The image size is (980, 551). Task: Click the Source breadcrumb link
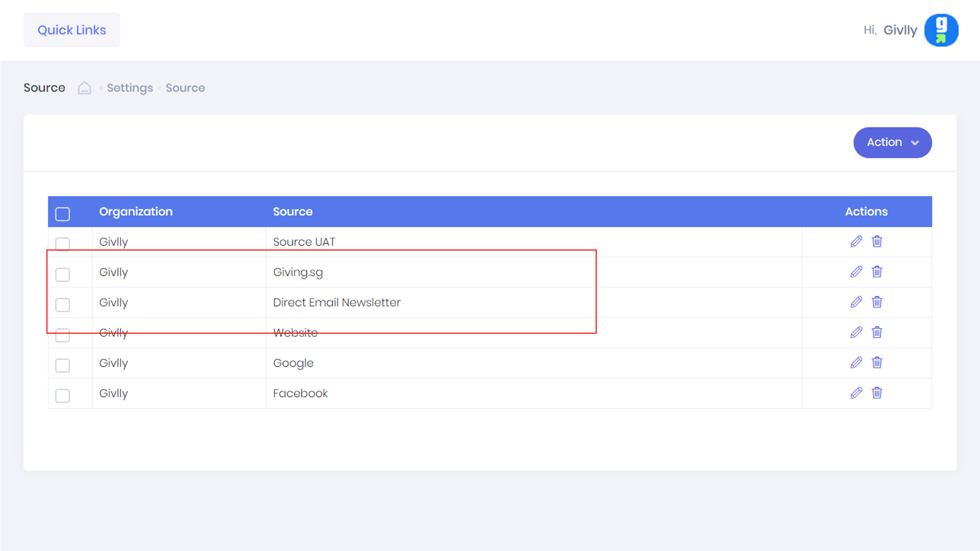[185, 88]
